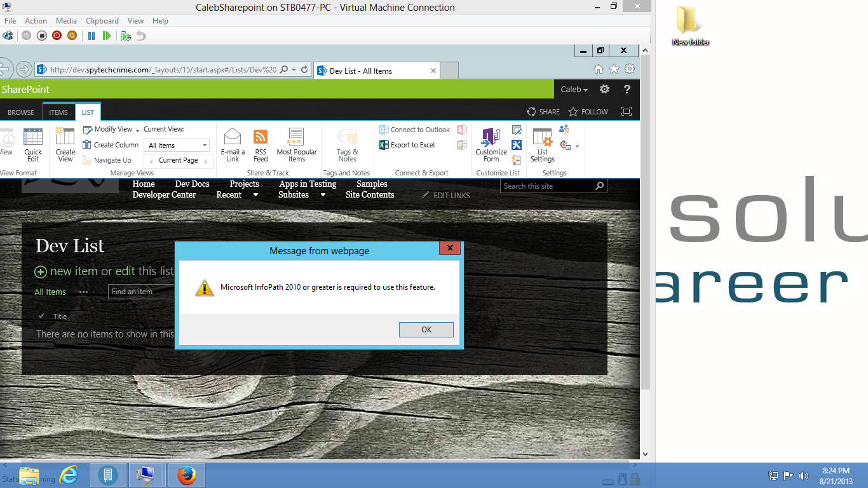Expand the Recent navigation dropdown arrow
Viewport: 868px width, 488px height.
256,195
